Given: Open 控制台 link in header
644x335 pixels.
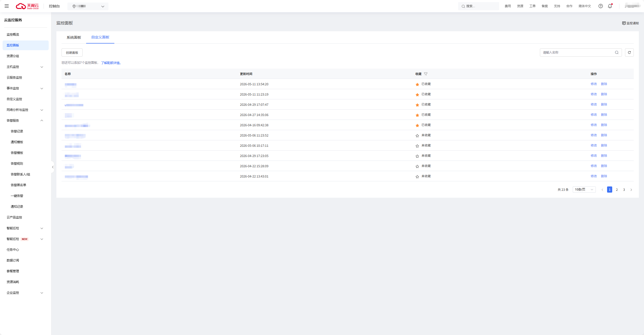Looking at the screenshot, I should 54,6.
